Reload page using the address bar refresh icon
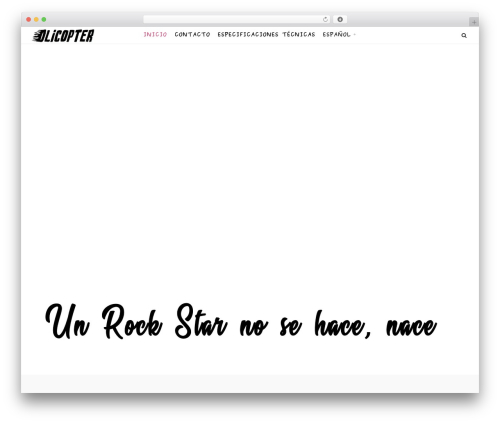500x423 pixels. tap(325, 20)
